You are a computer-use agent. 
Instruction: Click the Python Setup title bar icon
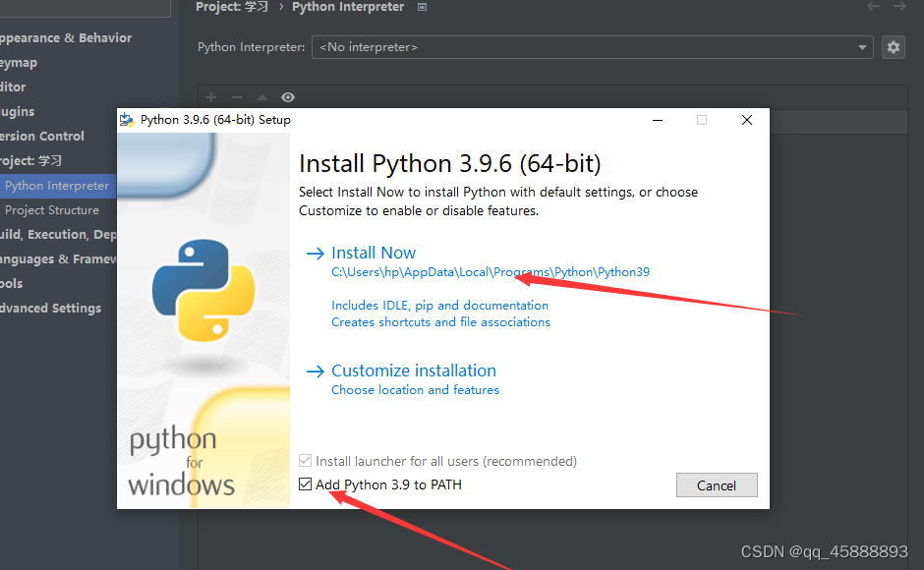click(x=127, y=120)
